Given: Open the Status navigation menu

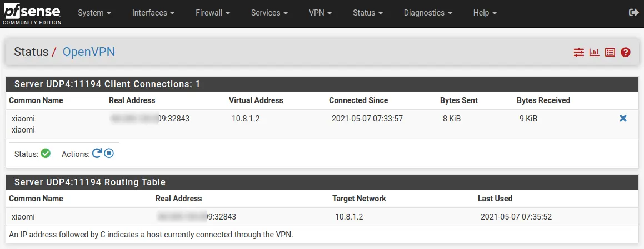Looking at the screenshot, I should [368, 13].
